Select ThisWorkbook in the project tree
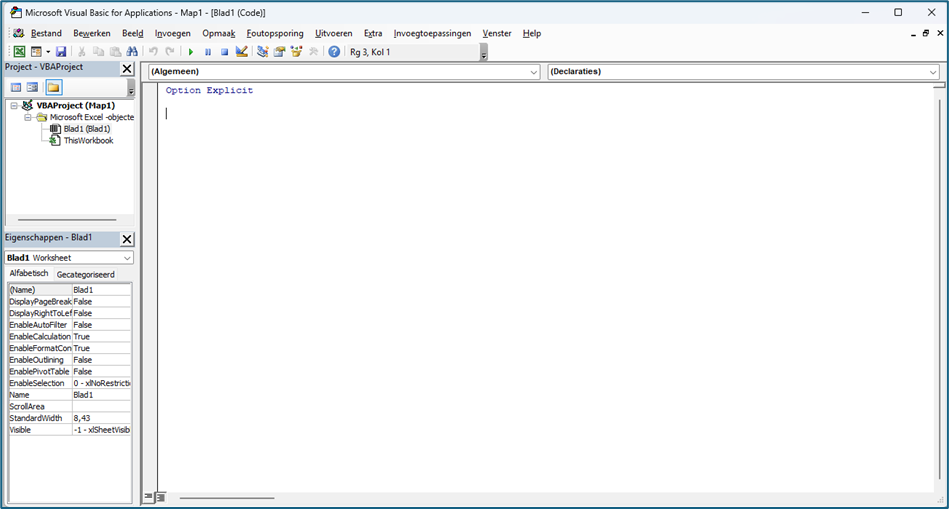The width and height of the screenshot is (949, 509). pos(88,141)
